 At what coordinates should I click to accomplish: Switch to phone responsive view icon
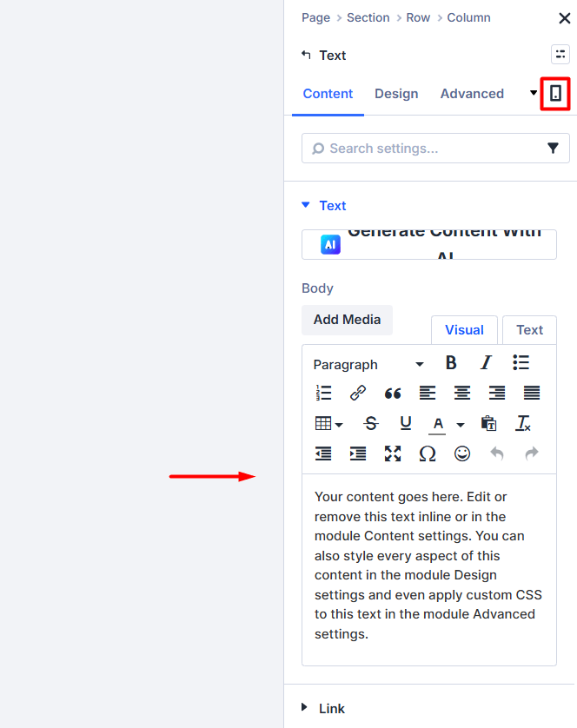(555, 93)
